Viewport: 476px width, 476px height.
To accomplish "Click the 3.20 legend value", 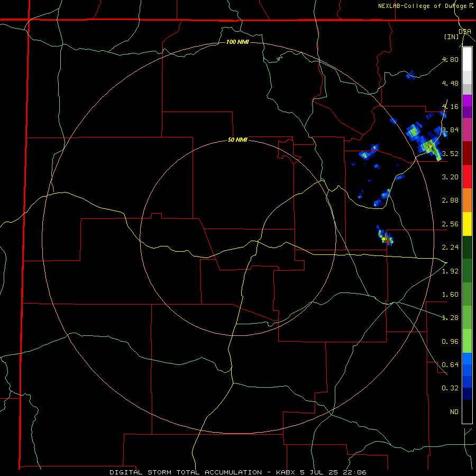I will pyautogui.click(x=450, y=177).
